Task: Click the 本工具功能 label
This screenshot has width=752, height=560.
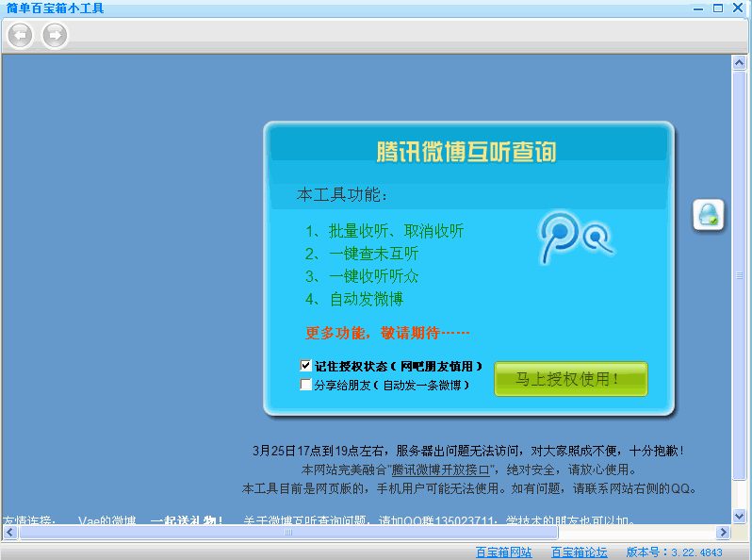Action: 342,195
